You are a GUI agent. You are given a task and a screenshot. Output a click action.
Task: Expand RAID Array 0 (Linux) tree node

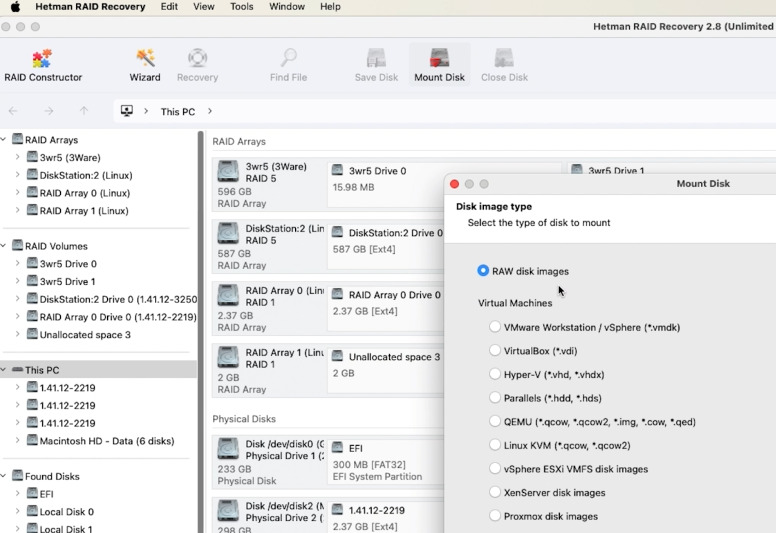pos(17,193)
